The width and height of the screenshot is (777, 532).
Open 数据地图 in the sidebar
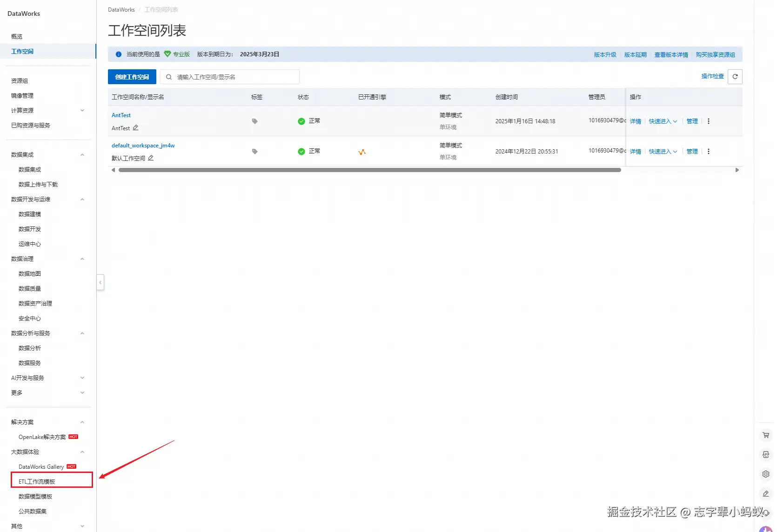click(x=30, y=273)
